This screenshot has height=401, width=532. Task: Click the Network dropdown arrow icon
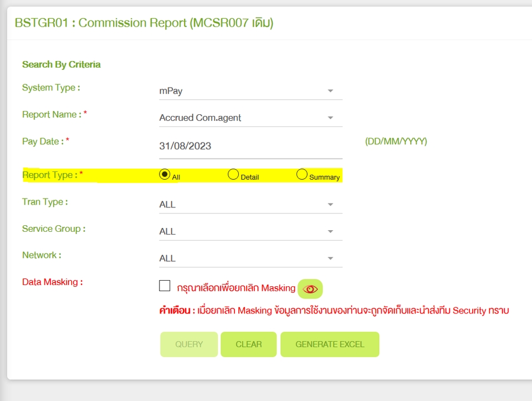pyautogui.click(x=331, y=258)
